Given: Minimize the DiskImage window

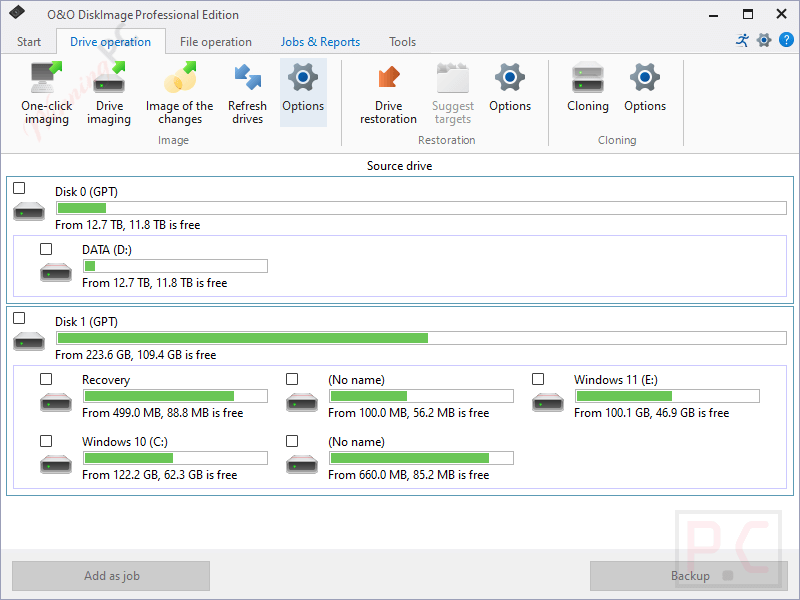Looking at the screenshot, I should [x=714, y=14].
